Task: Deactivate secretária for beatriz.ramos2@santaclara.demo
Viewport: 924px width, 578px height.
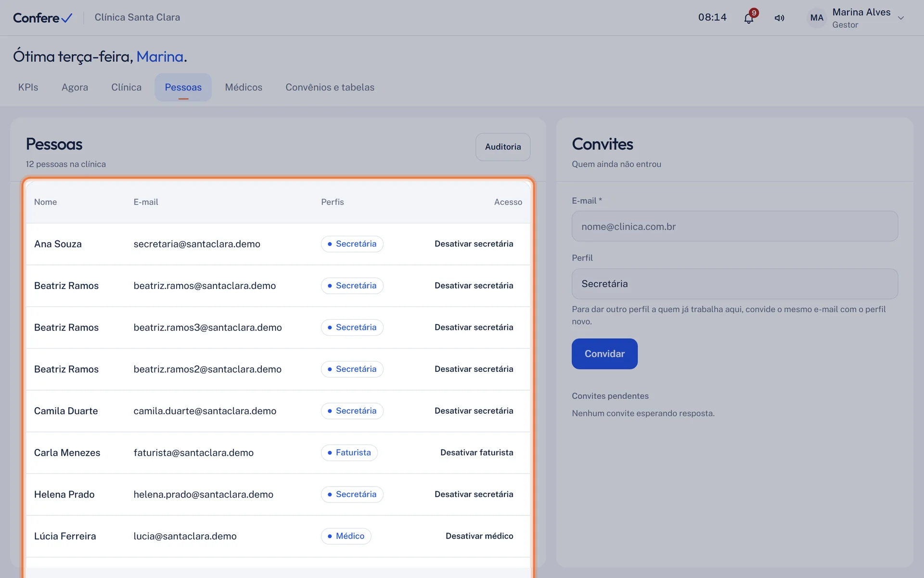Action: (x=474, y=369)
